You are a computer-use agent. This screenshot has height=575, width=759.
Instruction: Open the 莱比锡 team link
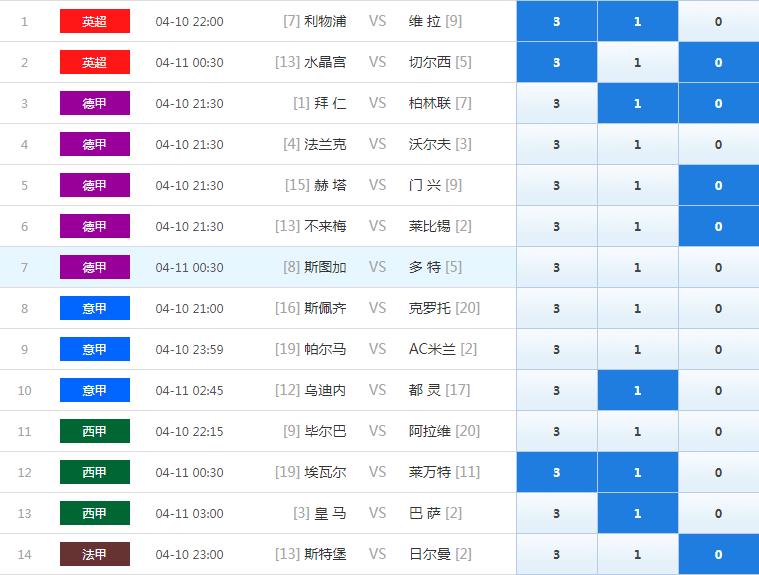(430, 226)
